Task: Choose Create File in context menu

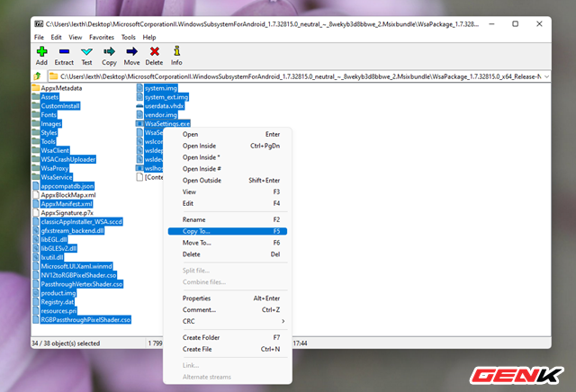Action: pos(228,349)
